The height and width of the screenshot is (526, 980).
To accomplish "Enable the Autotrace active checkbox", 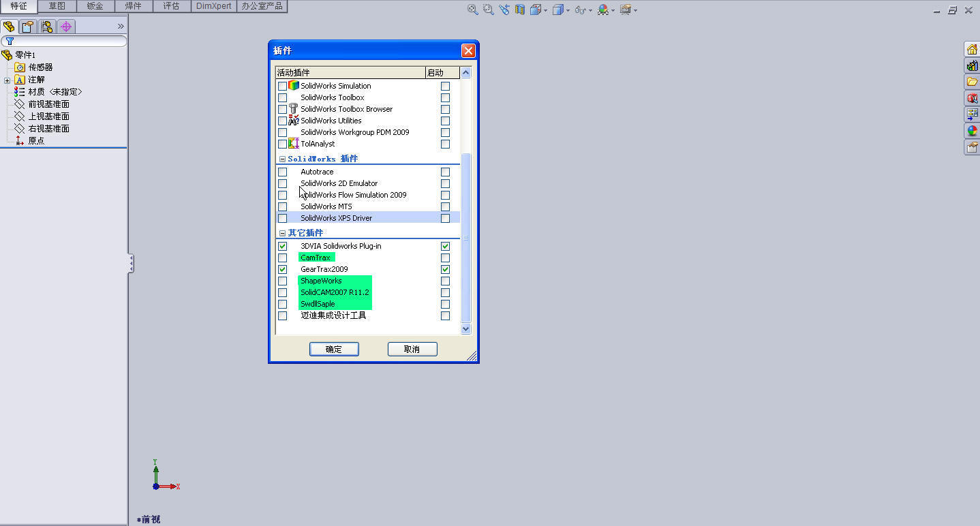I will click(x=282, y=172).
